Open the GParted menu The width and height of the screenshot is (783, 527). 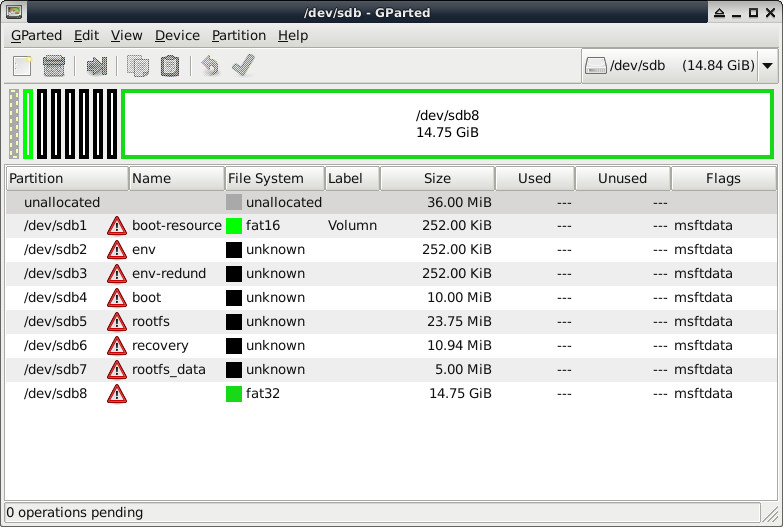36,35
